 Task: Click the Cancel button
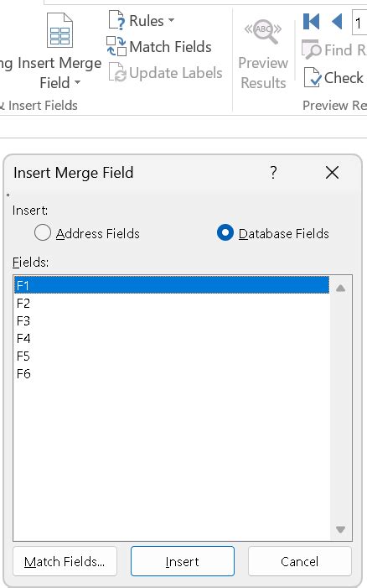300,561
